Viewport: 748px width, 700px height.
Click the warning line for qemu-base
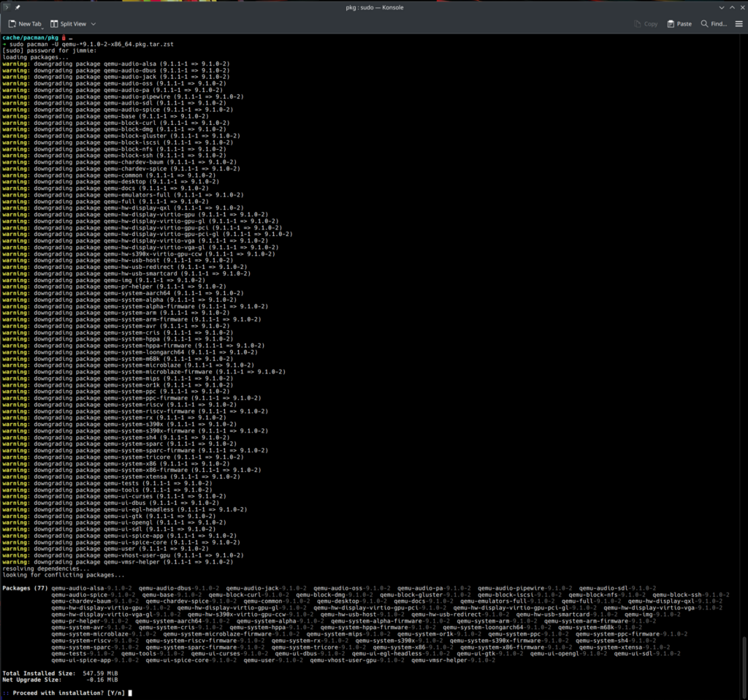[x=105, y=116]
